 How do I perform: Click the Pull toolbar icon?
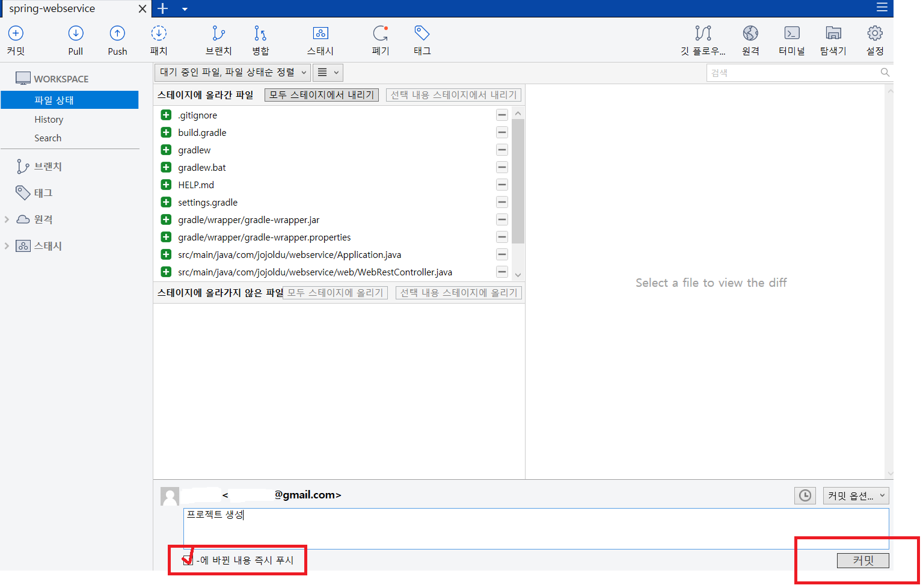76,40
